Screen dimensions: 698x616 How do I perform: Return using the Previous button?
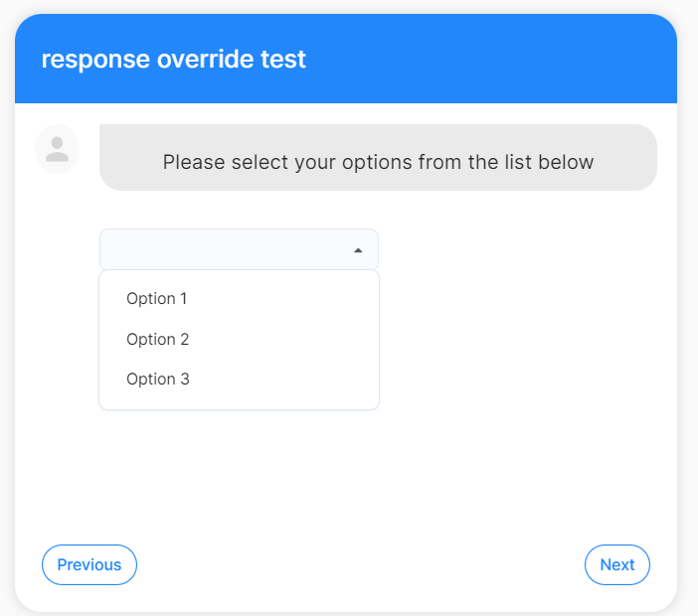click(x=89, y=565)
